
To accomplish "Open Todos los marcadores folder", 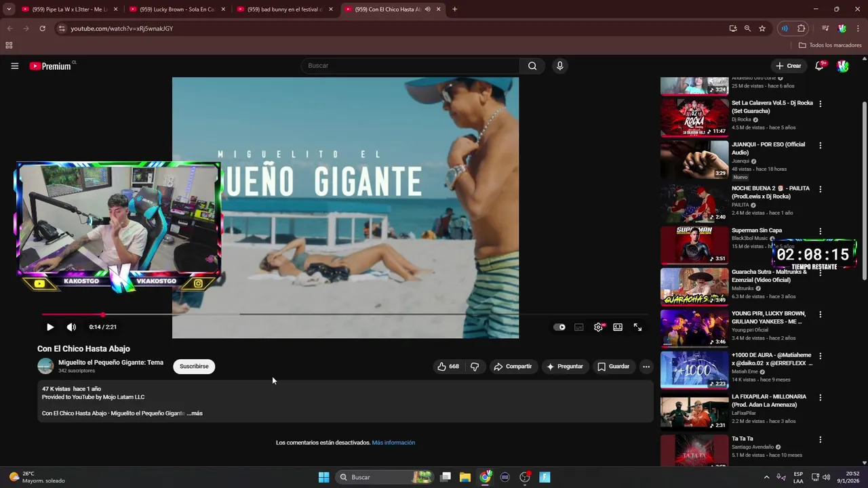I will click(x=830, y=45).
